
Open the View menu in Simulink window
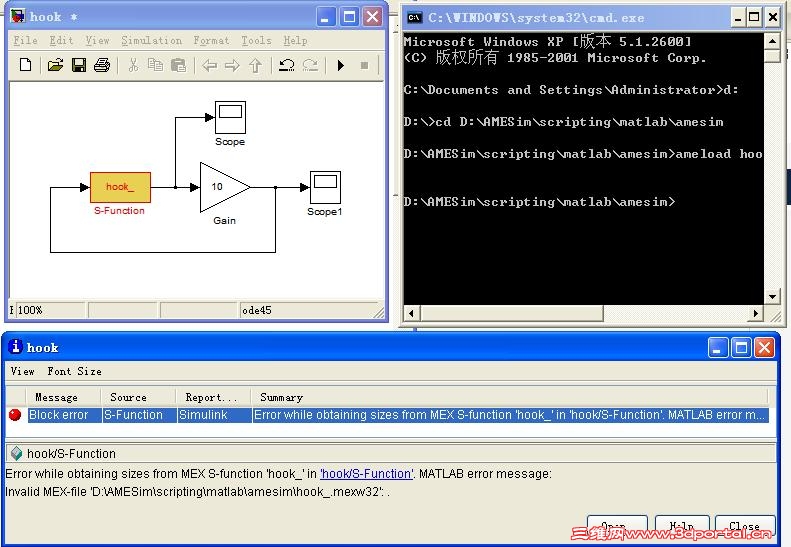[97, 40]
